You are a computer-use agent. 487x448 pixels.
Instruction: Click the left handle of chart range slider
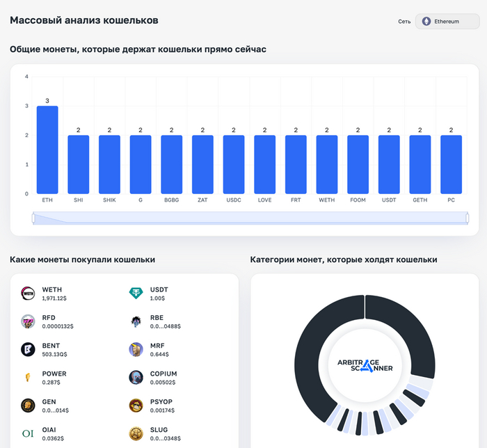(x=33, y=218)
